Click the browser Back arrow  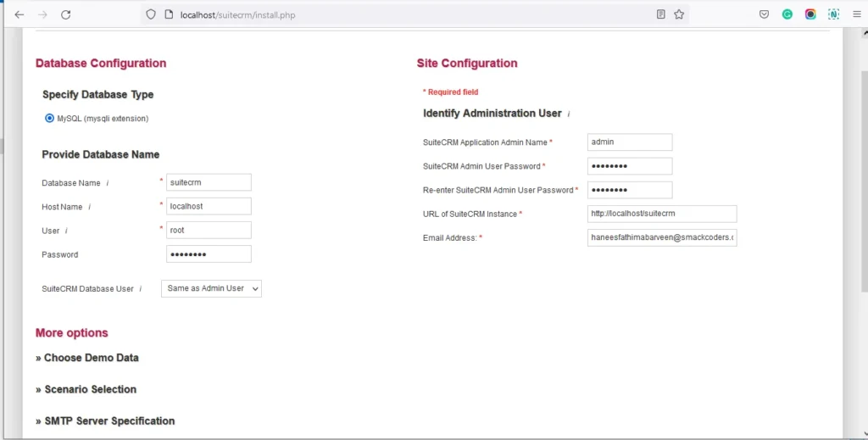[x=19, y=14]
